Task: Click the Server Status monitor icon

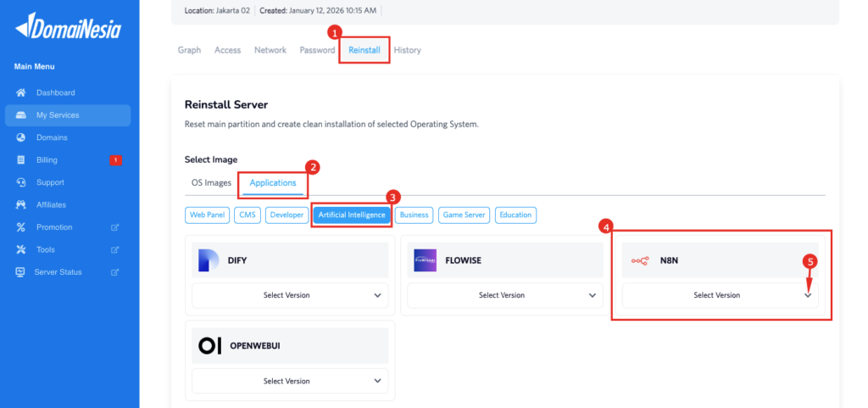Action: (20, 271)
